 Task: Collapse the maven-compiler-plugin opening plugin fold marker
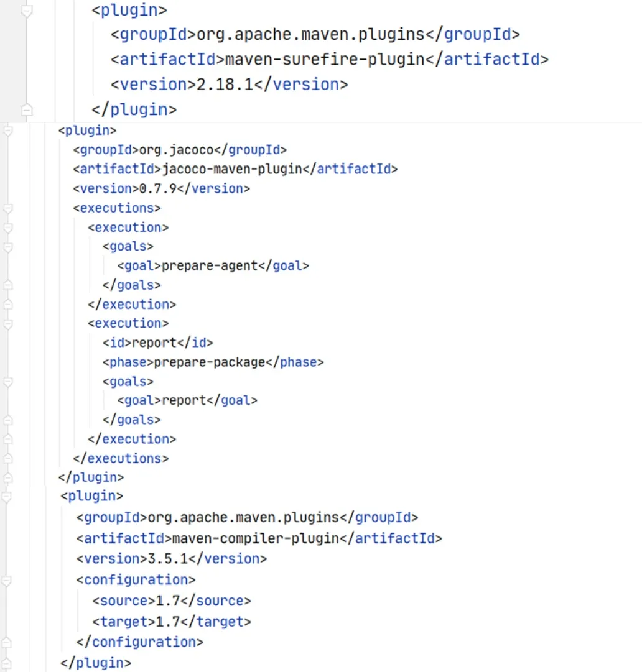click(x=7, y=497)
